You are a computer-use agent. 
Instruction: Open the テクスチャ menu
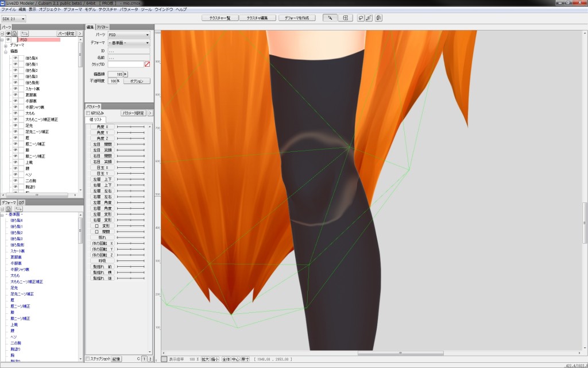click(x=107, y=9)
